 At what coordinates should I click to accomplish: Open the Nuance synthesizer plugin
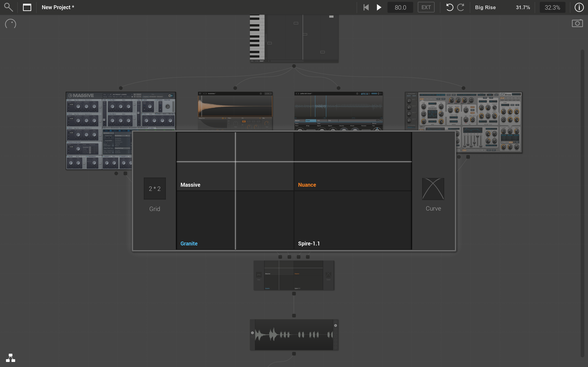307,185
